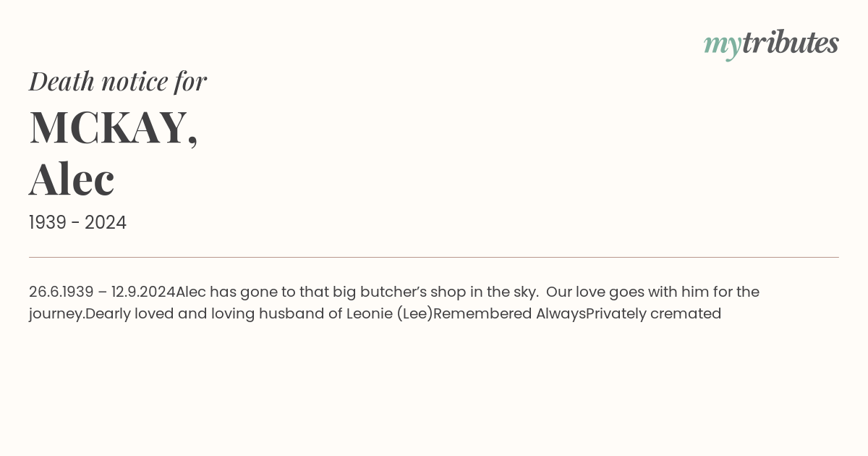Click the "Death notice for" heading
Image resolution: width=868 pixels, height=456 pixels.
coord(118,81)
